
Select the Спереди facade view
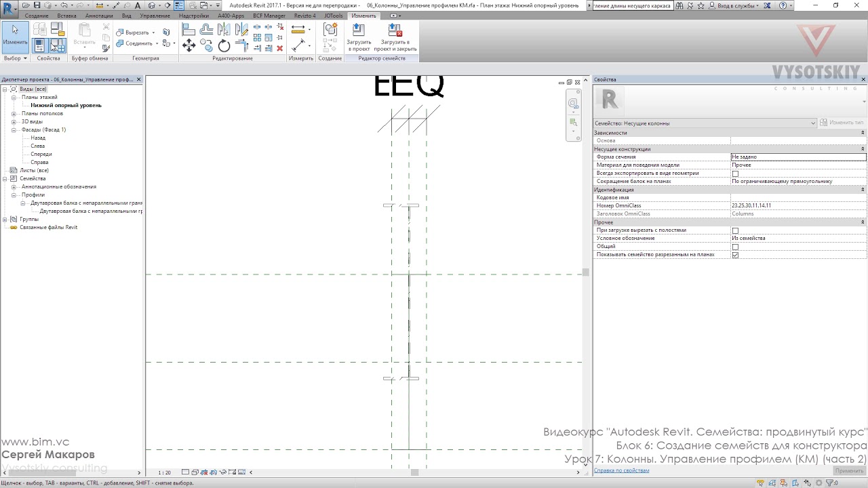pos(41,155)
